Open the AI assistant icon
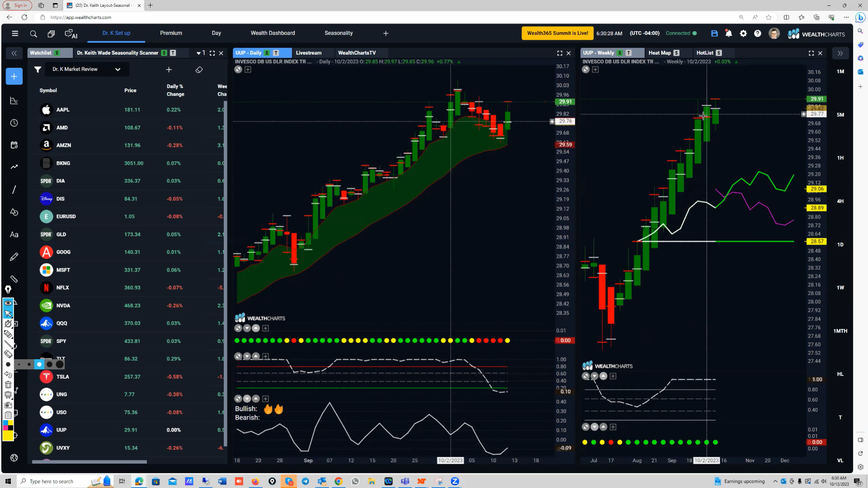Screen dimensions: 868x488 tap(71, 34)
